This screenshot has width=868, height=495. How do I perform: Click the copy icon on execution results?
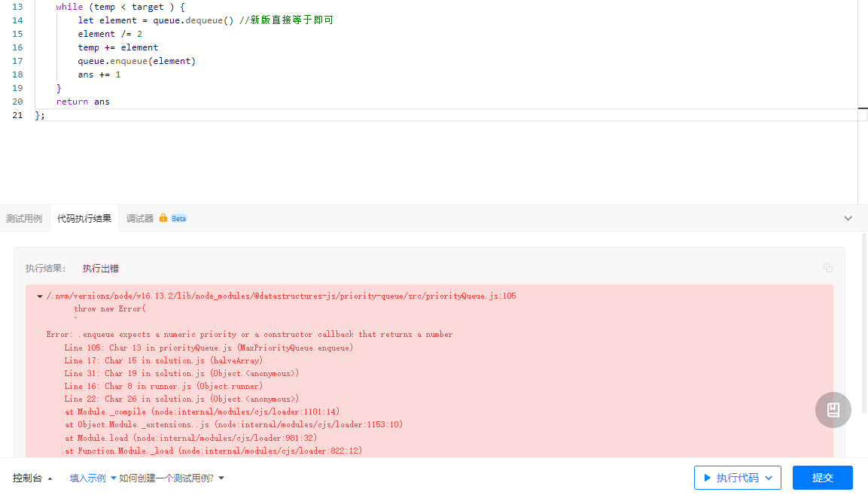click(827, 268)
